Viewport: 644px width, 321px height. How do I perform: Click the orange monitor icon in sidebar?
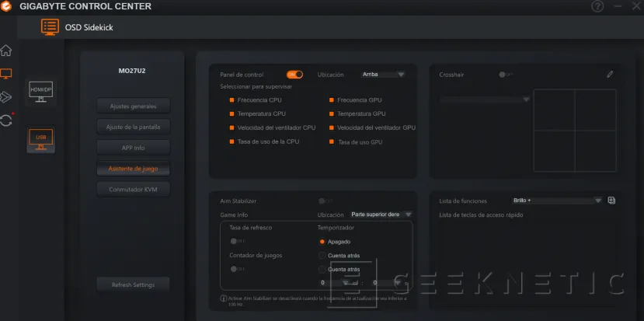click(6, 74)
